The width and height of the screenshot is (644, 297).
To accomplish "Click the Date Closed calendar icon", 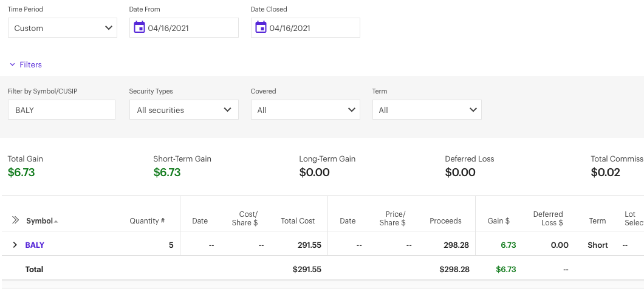I will tap(261, 27).
